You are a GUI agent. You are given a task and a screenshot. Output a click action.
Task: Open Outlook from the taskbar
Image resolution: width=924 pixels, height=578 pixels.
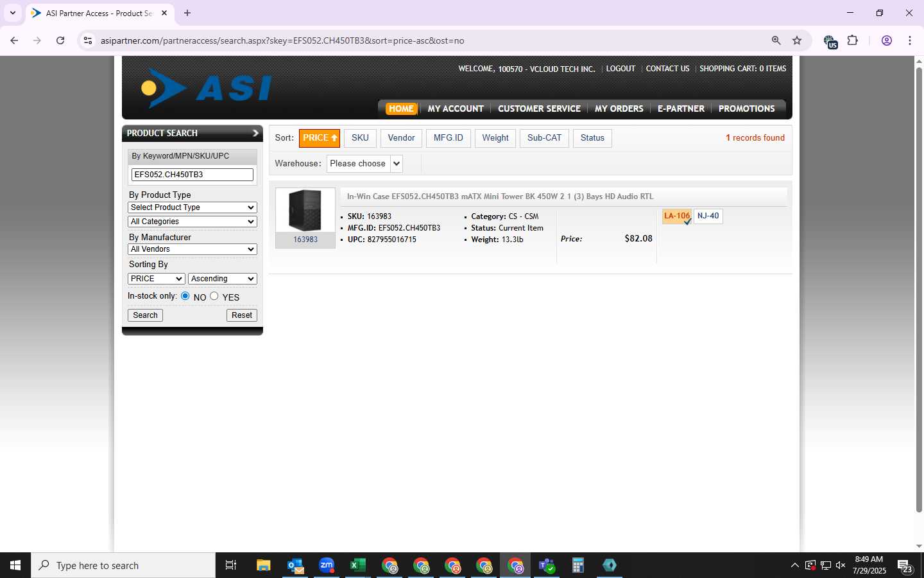295,565
